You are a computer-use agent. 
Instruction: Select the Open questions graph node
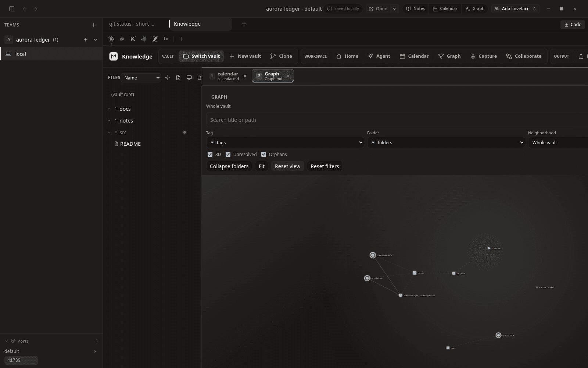(373, 255)
